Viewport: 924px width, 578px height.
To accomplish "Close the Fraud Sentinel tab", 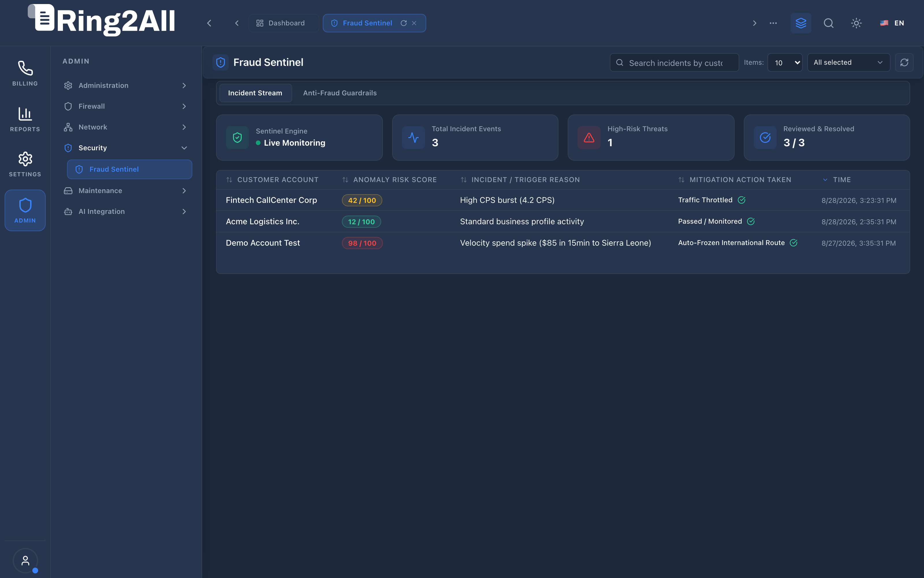I will point(414,23).
